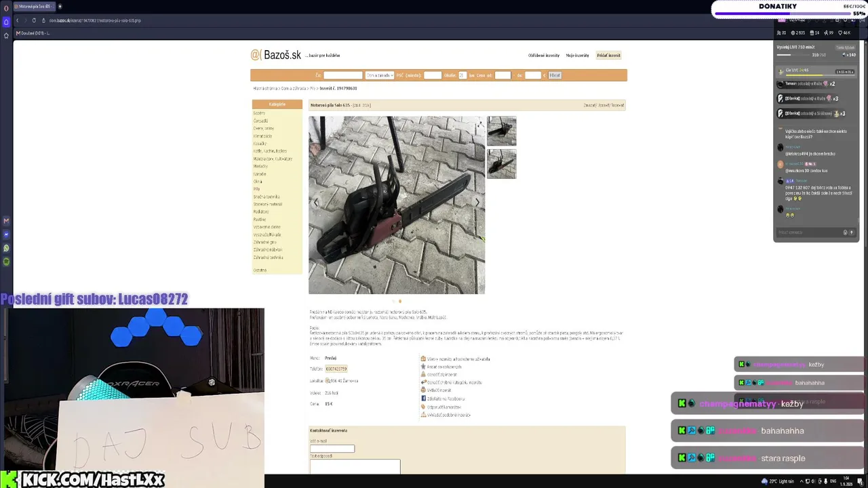Open Messenger from the sidebar

(x=6, y=235)
